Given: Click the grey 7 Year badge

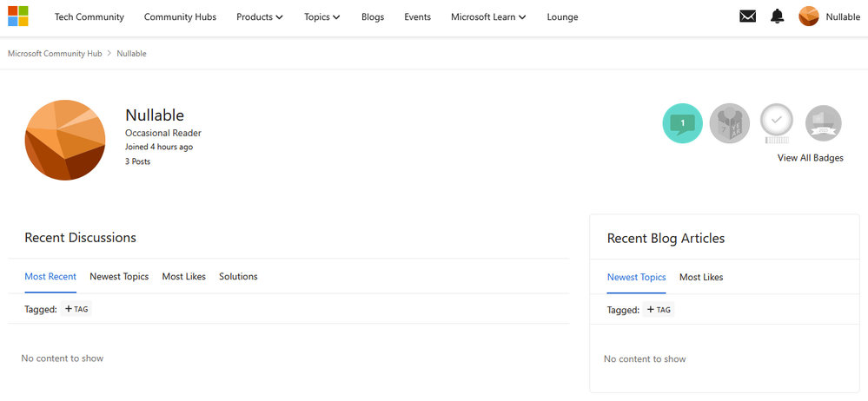Looking at the screenshot, I should 730,123.
